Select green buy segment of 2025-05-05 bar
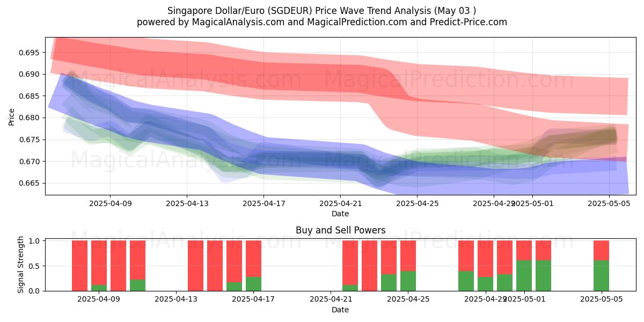 [601, 276]
